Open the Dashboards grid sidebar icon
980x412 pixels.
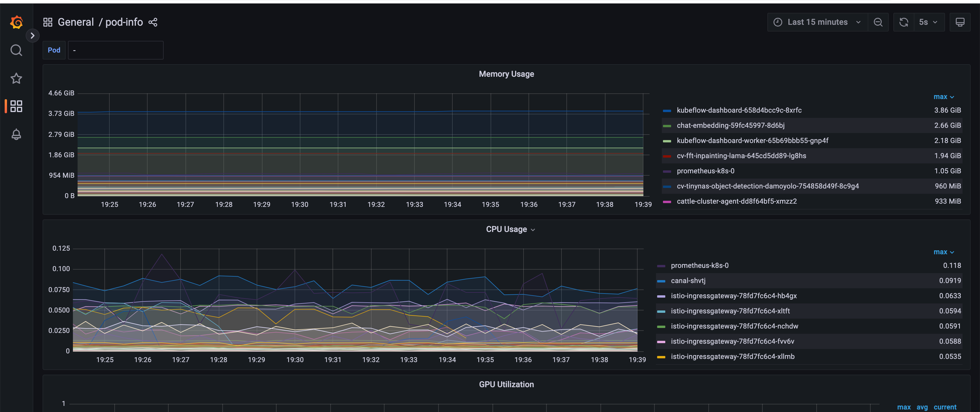click(x=16, y=106)
